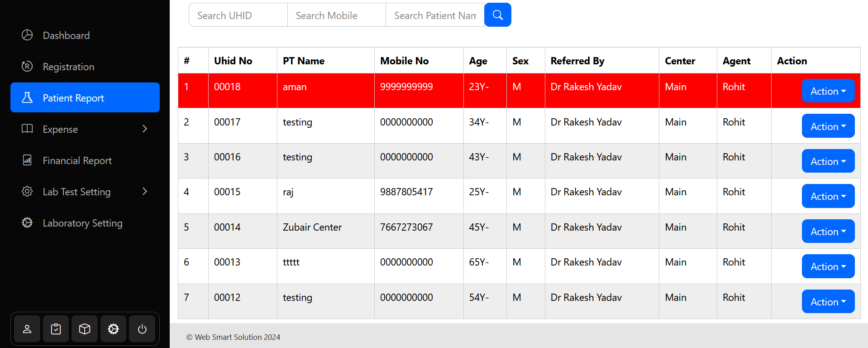Open Laboratory Setting menu item

[85, 222]
